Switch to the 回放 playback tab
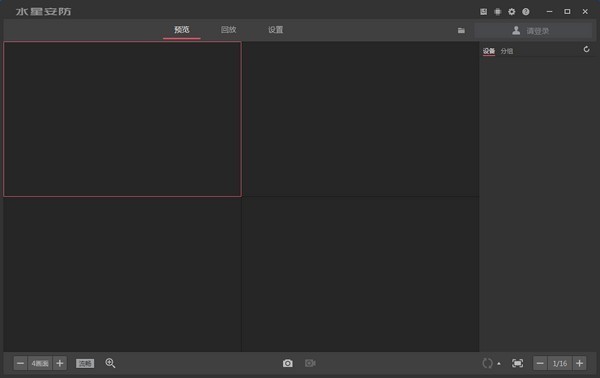The width and height of the screenshot is (600, 378). tap(228, 30)
